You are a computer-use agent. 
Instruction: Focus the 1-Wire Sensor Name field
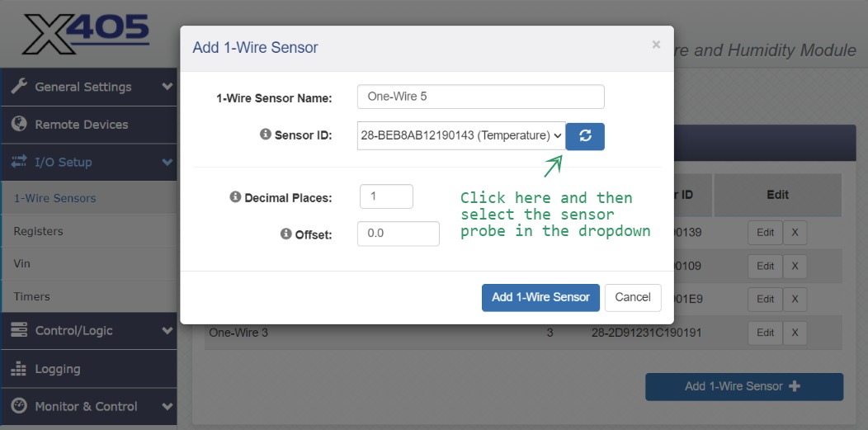(480, 97)
